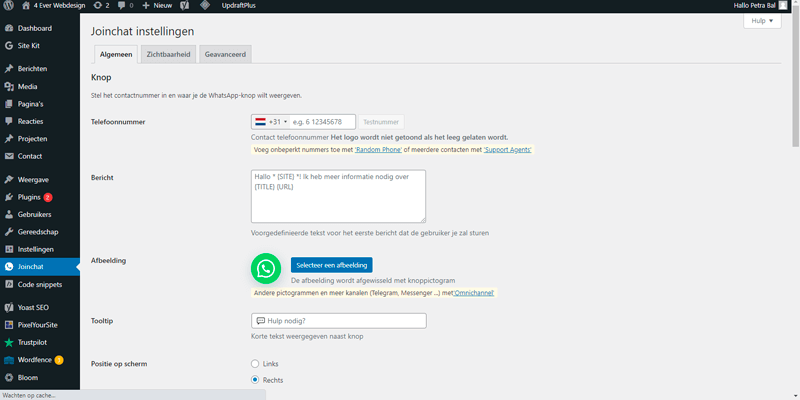Expand the Hulp help dropdown
The image size is (800, 400).
[762, 21]
